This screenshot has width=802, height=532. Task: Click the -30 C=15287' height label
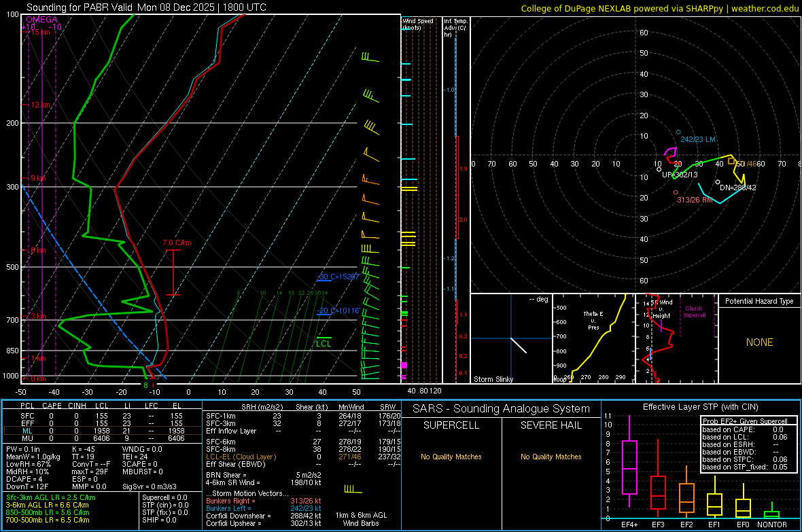[338, 277]
